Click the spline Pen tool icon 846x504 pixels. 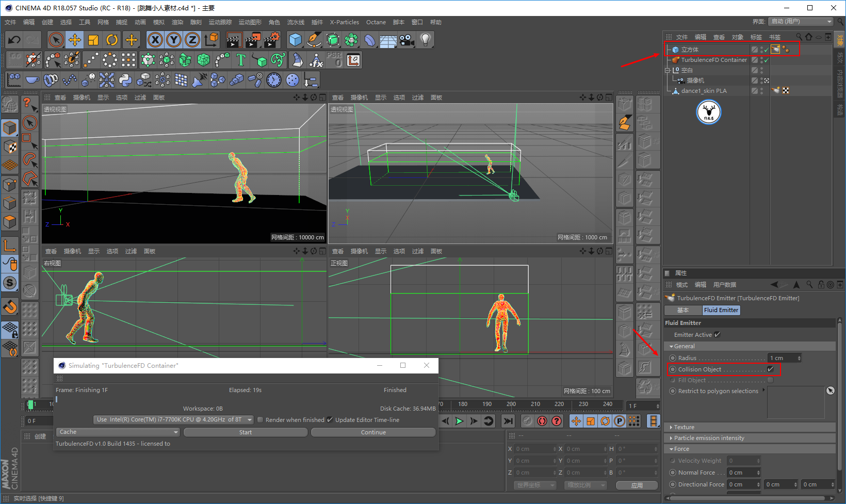(x=314, y=40)
